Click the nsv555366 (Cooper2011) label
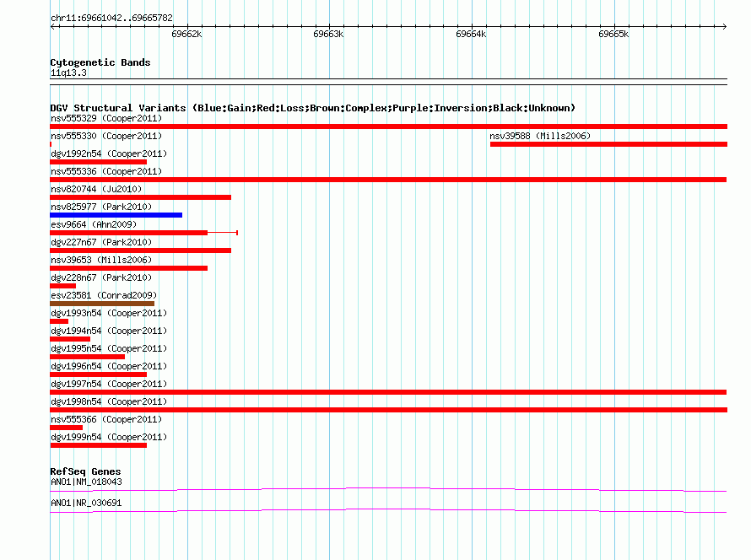This screenshot has height=560, width=751. pyautogui.click(x=106, y=419)
